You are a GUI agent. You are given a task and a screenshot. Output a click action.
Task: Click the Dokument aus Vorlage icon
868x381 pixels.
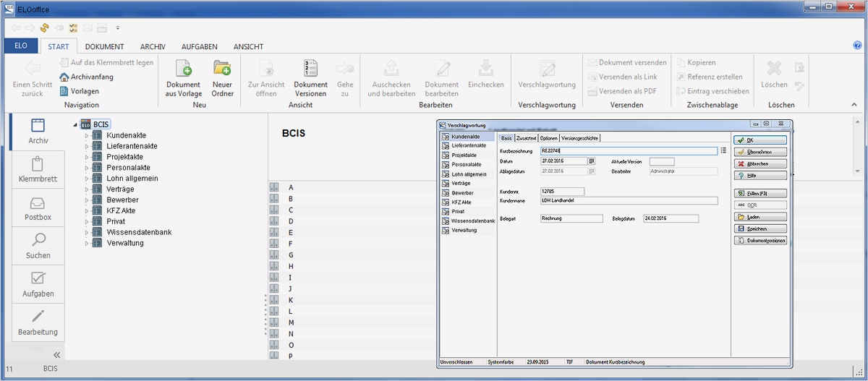click(x=183, y=69)
